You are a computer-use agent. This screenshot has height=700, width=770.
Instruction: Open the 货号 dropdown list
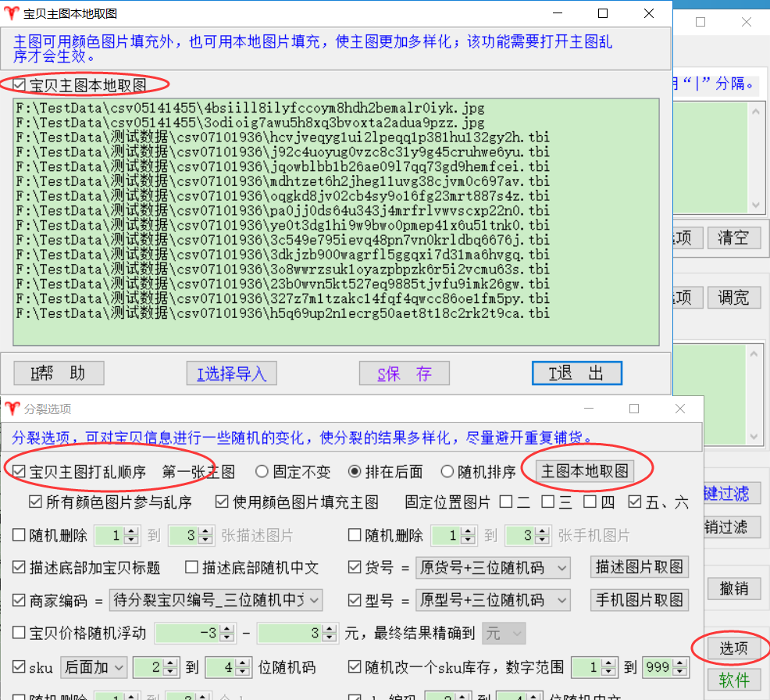click(562, 567)
